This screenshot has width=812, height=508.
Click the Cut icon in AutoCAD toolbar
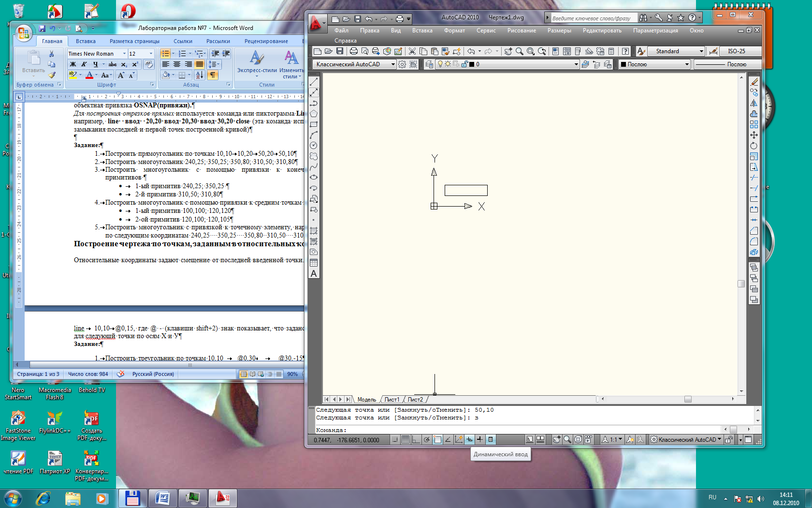point(412,51)
